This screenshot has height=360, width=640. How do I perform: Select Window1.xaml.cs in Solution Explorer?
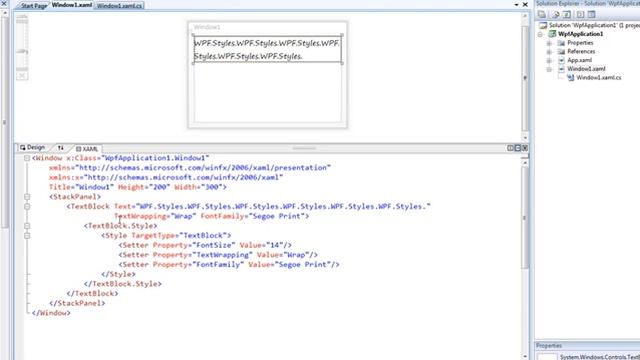[x=598, y=78]
